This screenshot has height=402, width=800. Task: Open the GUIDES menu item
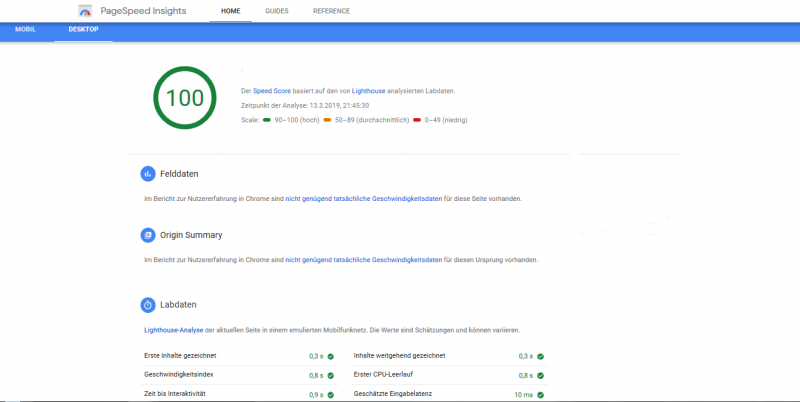[x=277, y=11]
